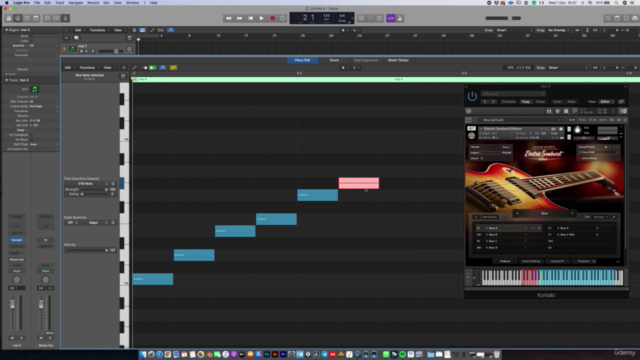Open the Library panel from control bar

[9, 18]
